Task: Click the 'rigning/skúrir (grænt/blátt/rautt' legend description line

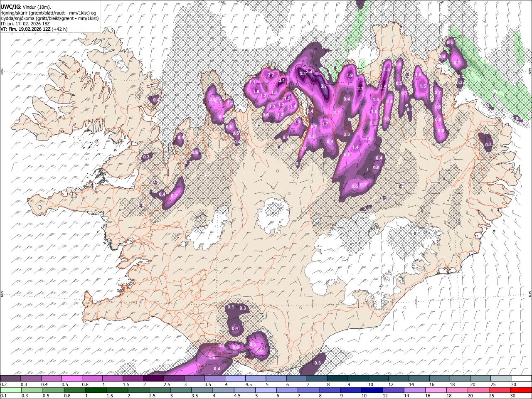Action: (48, 13)
